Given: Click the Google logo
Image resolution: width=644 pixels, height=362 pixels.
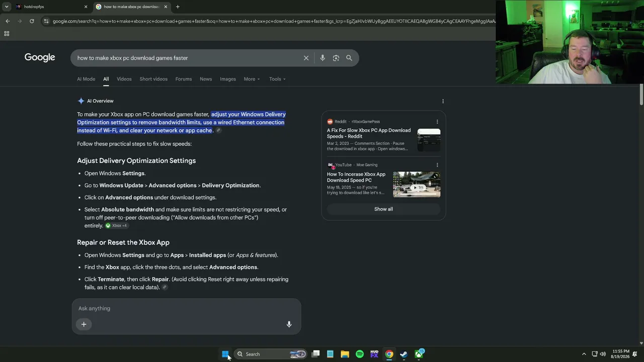Looking at the screenshot, I should (x=40, y=57).
